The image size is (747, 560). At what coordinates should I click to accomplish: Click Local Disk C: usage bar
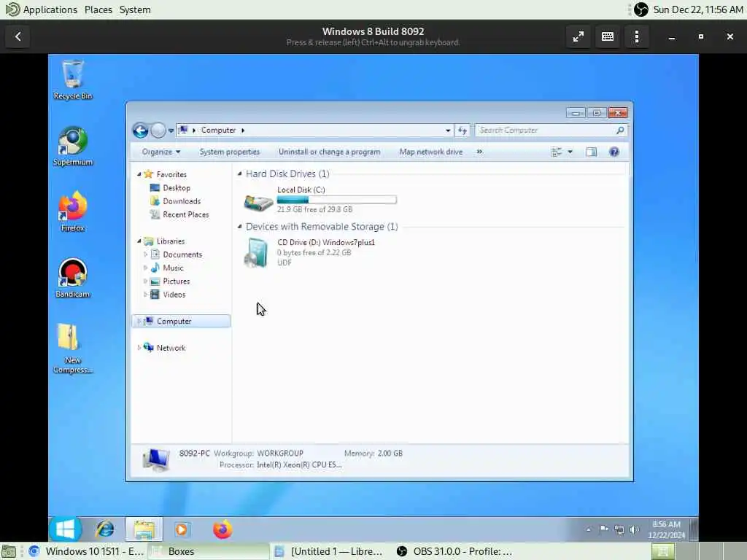[336, 200]
